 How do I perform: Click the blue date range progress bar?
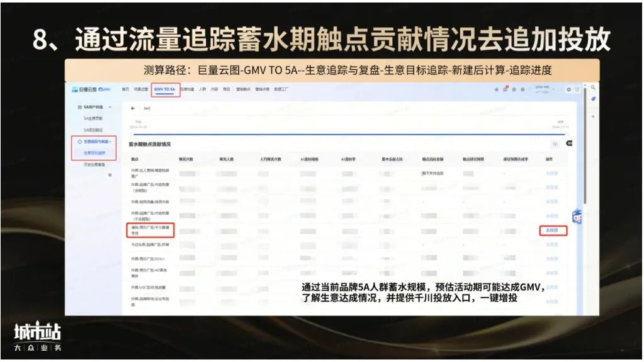coord(349,134)
